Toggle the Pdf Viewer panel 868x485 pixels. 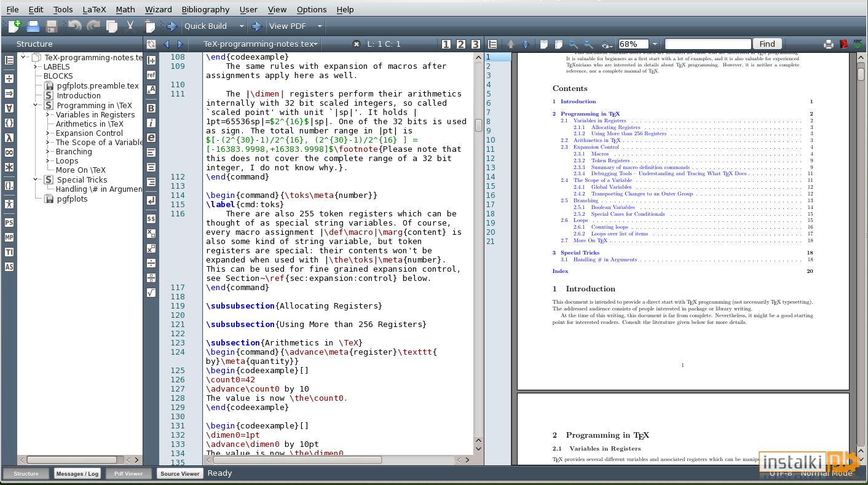click(x=128, y=473)
